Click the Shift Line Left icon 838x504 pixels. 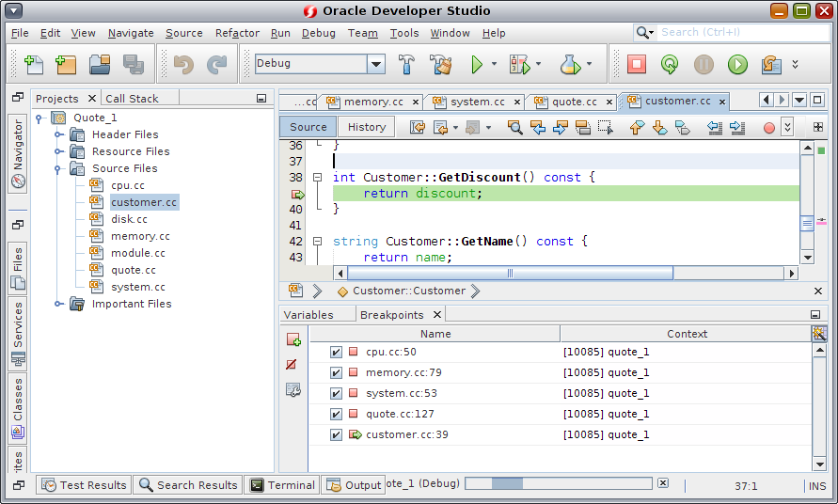pyautogui.click(x=715, y=127)
